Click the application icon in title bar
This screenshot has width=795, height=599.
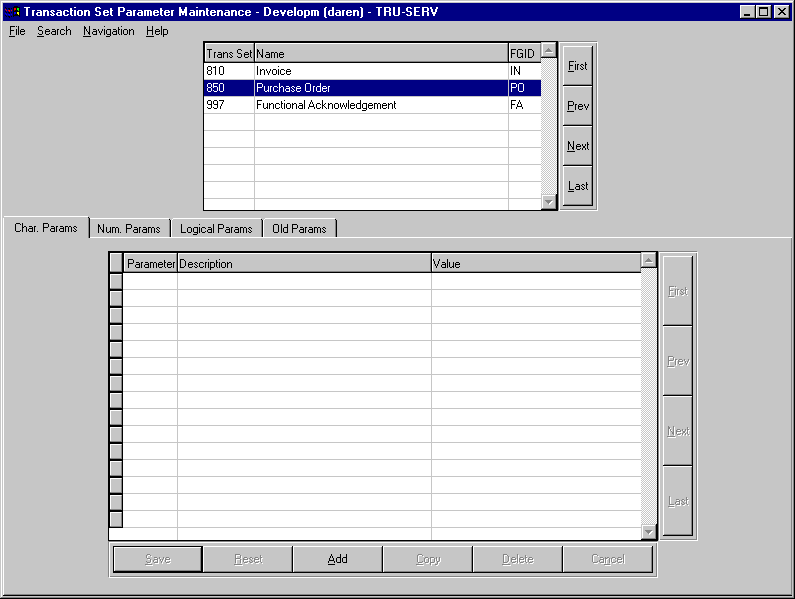point(12,11)
